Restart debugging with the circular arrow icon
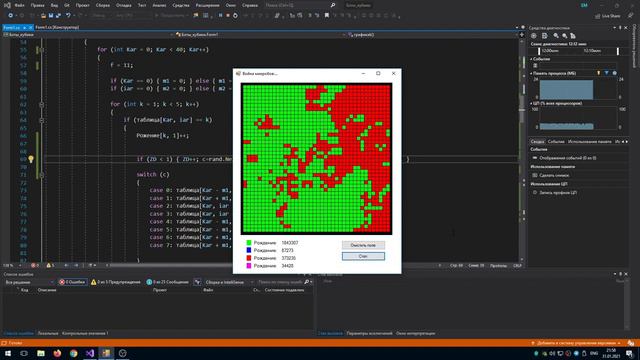 point(236,16)
